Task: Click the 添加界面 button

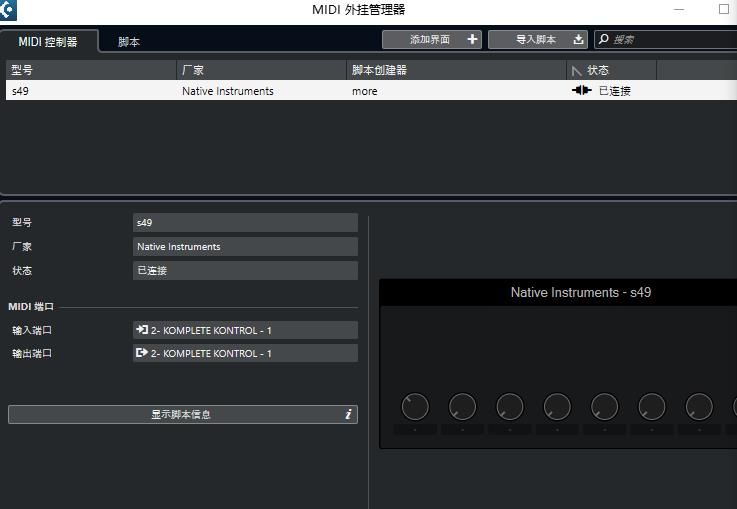Action: click(x=431, y=39)
